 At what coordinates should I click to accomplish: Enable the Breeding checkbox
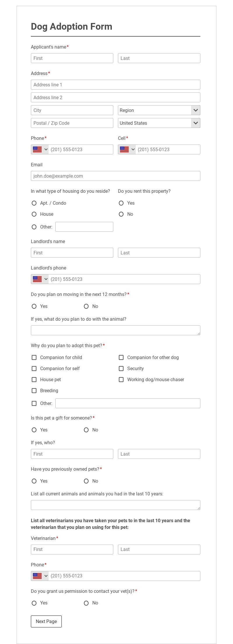point(34,390)
